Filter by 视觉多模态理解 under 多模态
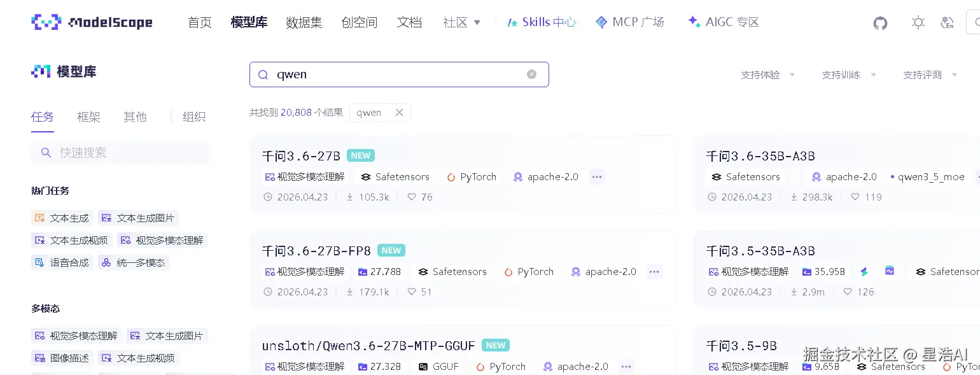Viewport: 980px width, 375px height. point(76,336)
